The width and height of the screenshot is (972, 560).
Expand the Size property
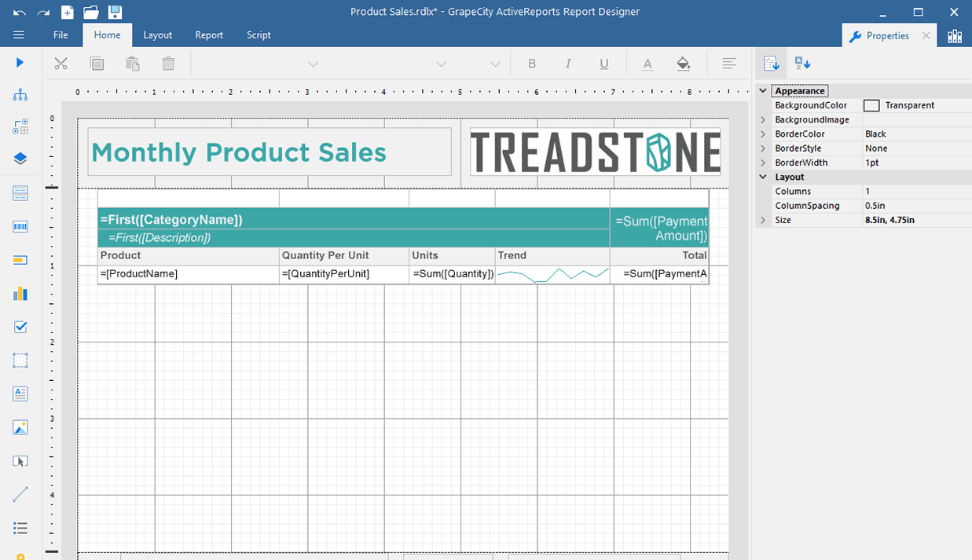[763, 220]
